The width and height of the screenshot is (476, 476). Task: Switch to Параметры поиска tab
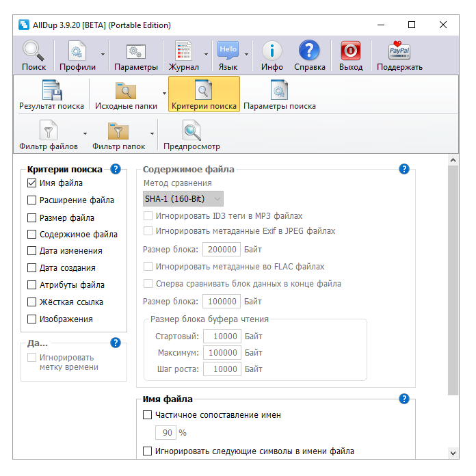coord(279,94)
